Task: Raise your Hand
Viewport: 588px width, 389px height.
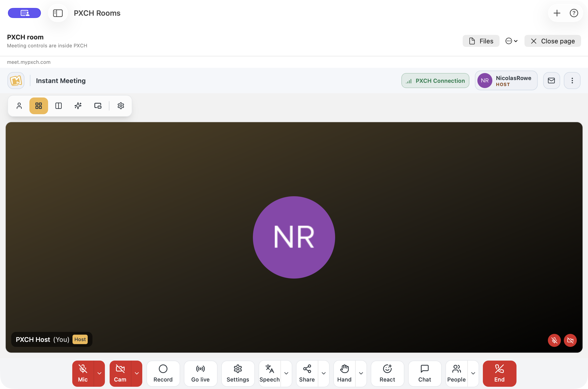Action: tap(345, 373)
